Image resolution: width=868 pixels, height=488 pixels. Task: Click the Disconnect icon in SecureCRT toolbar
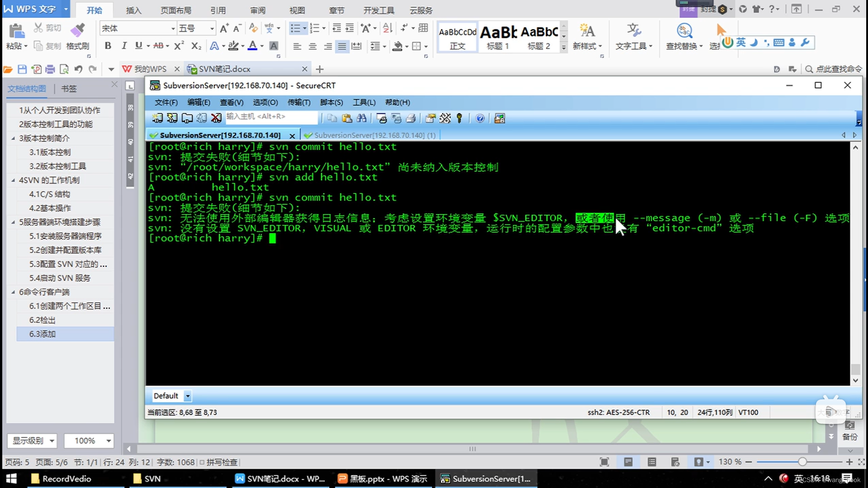[x=216, y=118]
